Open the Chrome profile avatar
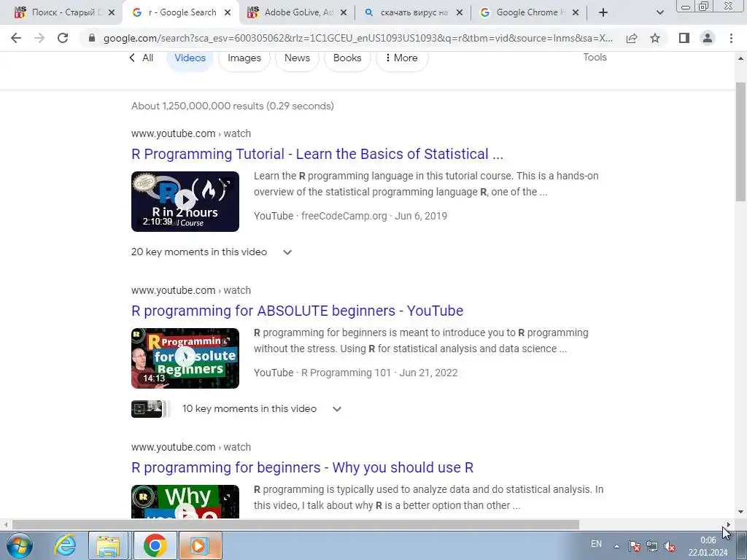The height and width of the screenshot is (560, 747). 708,38
